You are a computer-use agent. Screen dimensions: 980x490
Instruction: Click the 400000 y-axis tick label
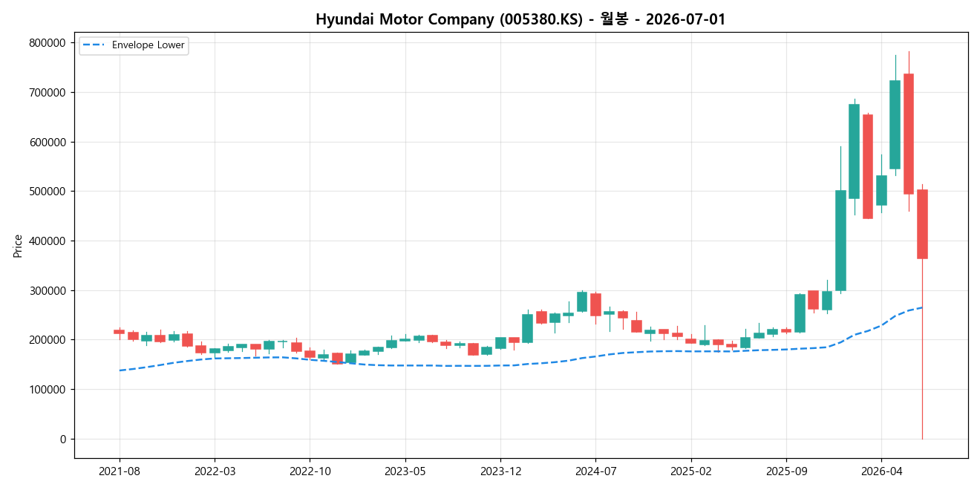point(48,241)
